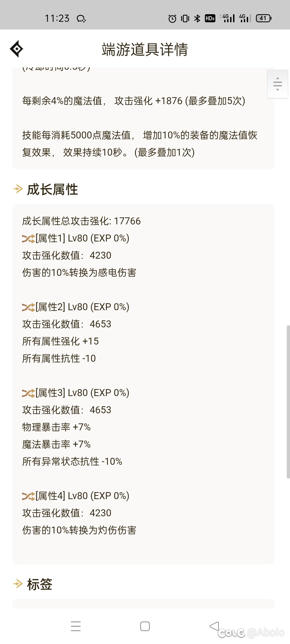Screen dimensions: 290x644
Task: Tap the arrow icon next to 成长属性
Action: [x=18, y=189]
